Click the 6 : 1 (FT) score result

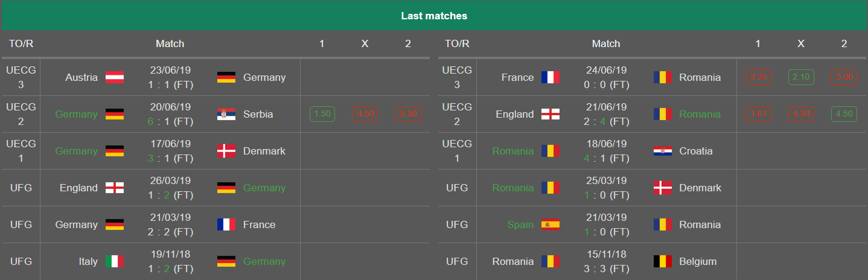(170, 121)
